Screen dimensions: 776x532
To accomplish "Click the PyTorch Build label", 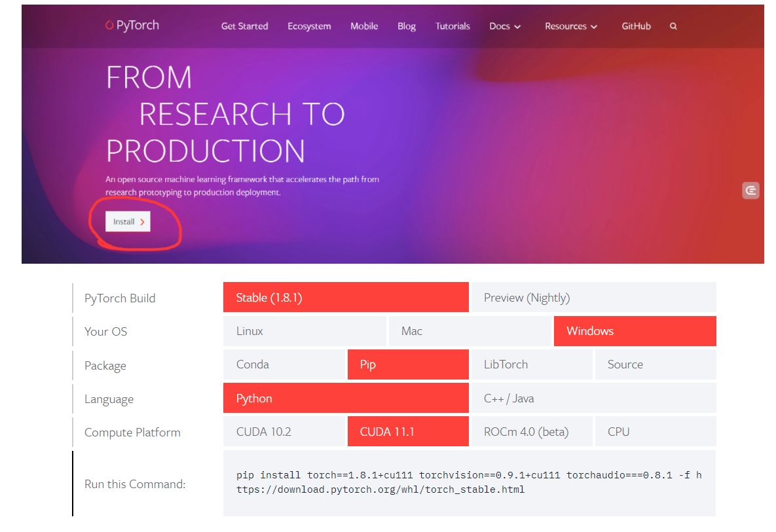I will 120,298.
